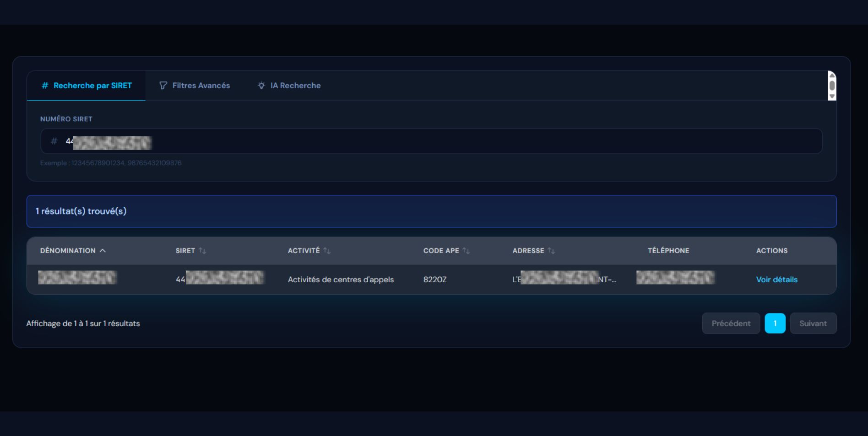
Task: Click the Activités de centres d'appels cell
Action: (x=341, y=280)
